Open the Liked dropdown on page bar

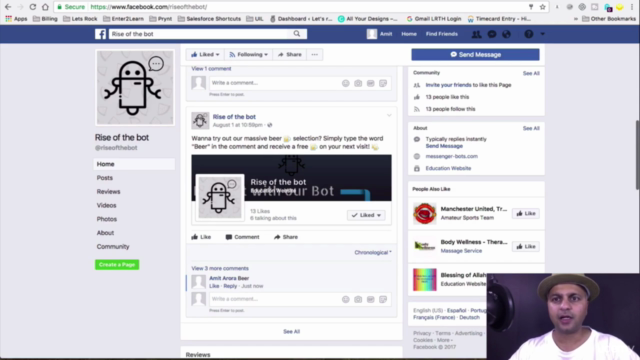(205, 55)
